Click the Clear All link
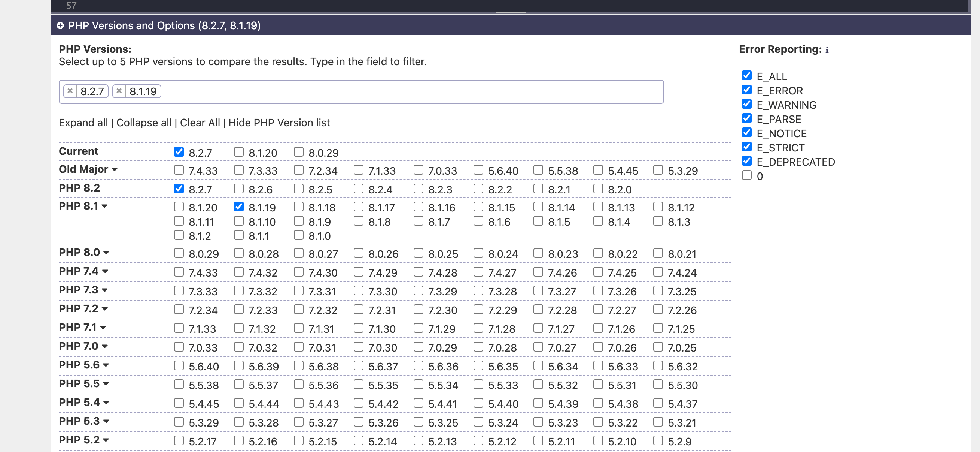 200,123
